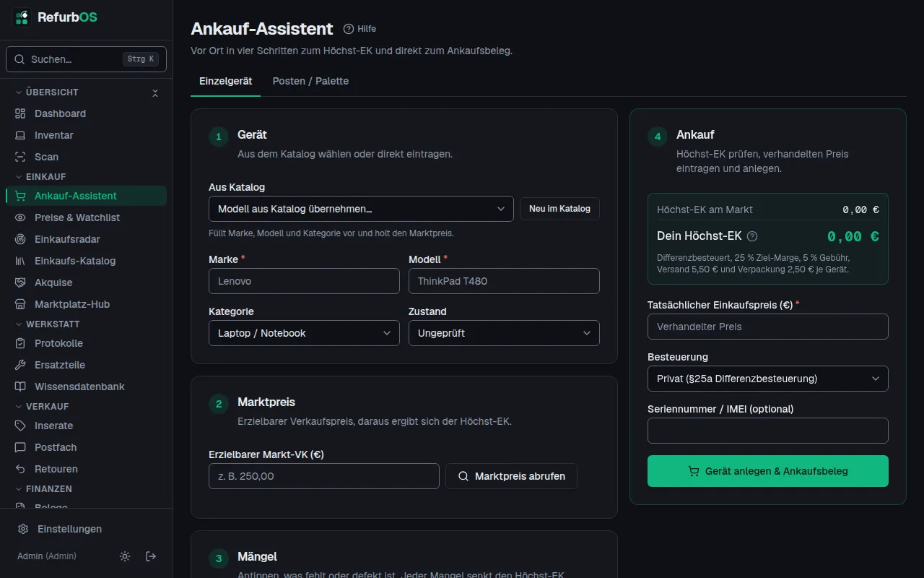Click the 'Neu im Katalog' button

[x=559, y=209]
